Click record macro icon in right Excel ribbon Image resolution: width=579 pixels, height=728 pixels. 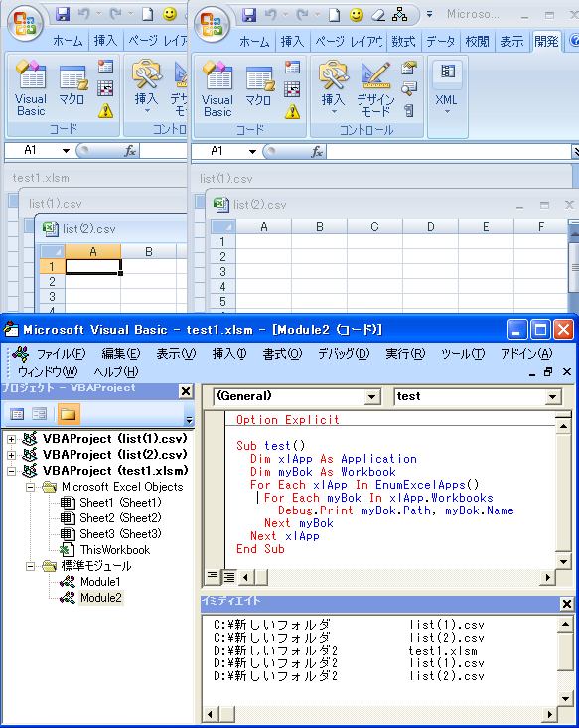[x=292, y=68]
